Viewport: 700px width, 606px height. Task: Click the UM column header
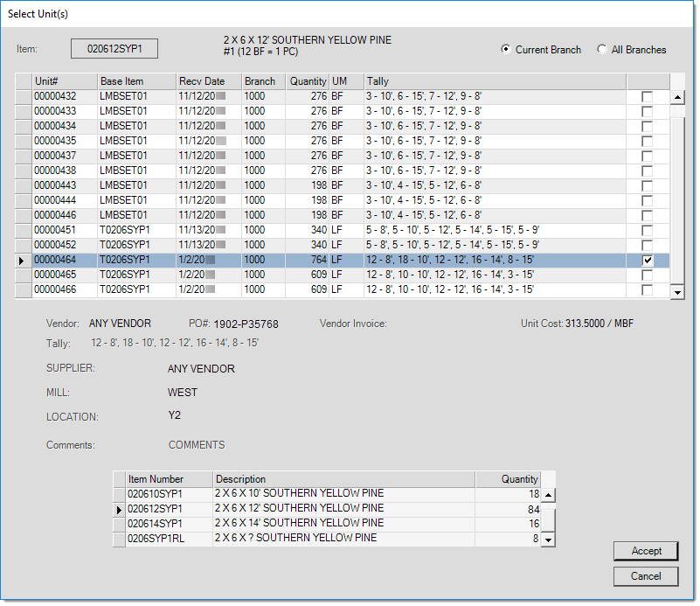347,81
